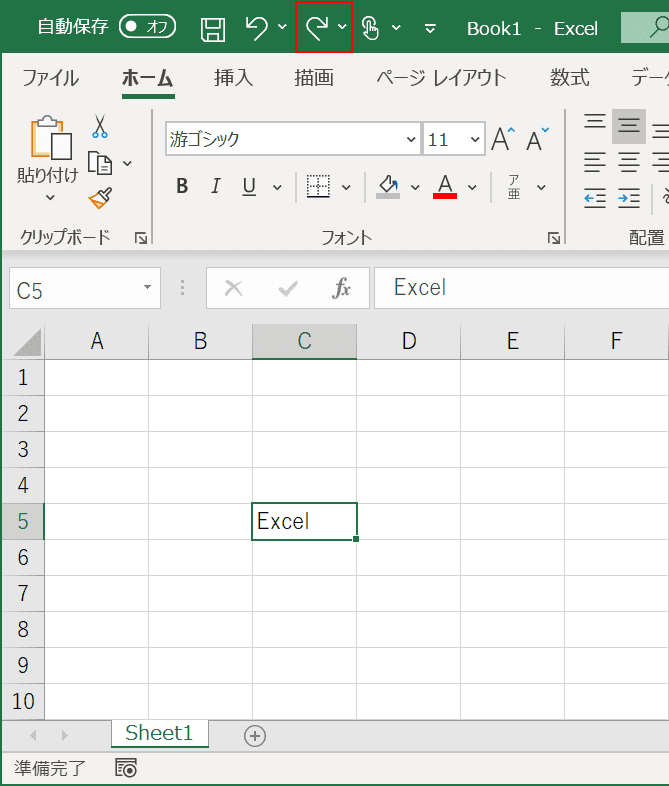Image resolution: width=669 pixels, height=786 pixels.
Task: Toggle italic formatting
Action: [215, 186]
